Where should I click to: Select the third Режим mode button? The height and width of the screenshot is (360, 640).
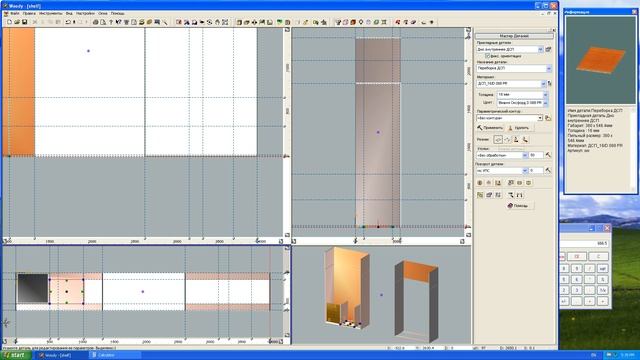[x=516, y=140]
